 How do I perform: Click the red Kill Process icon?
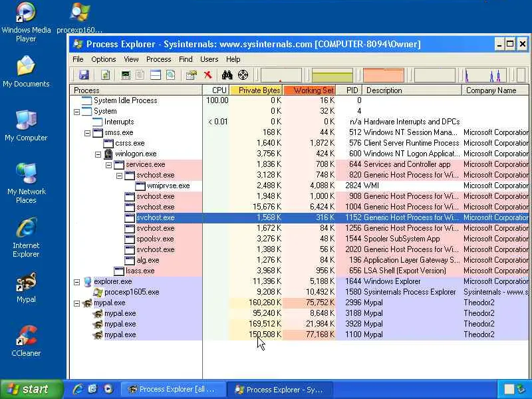[x=207, y=75]
